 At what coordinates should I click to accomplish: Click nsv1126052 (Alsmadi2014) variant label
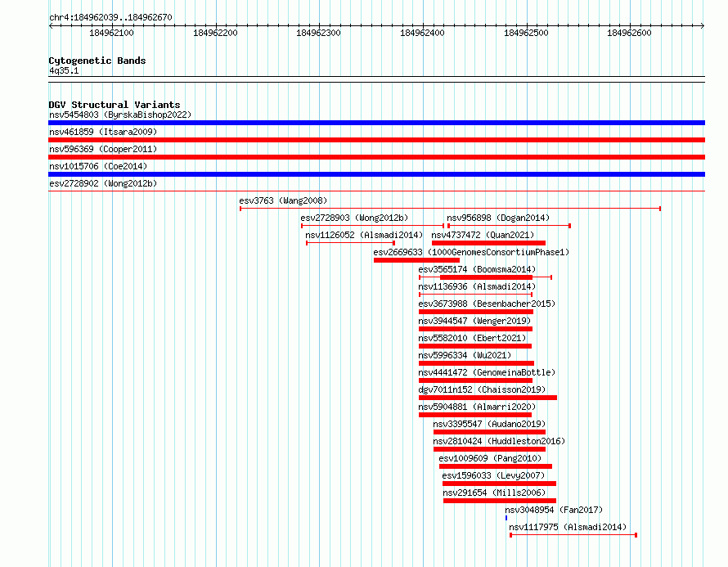365,235
